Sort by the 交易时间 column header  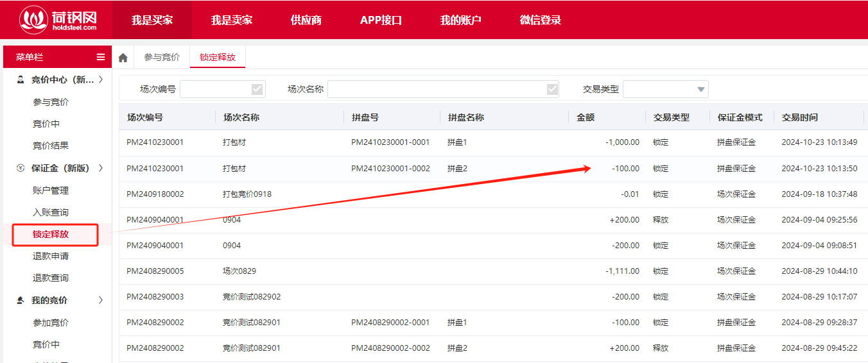[800, 117]
